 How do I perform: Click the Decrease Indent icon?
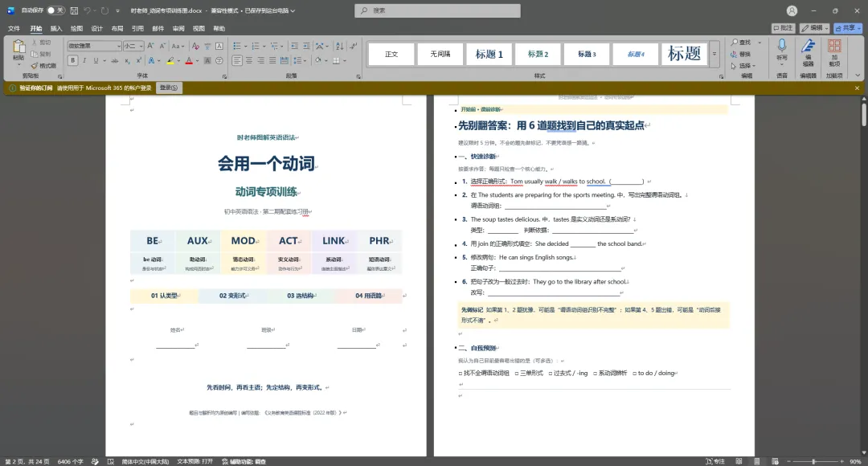tap(294, 46)
